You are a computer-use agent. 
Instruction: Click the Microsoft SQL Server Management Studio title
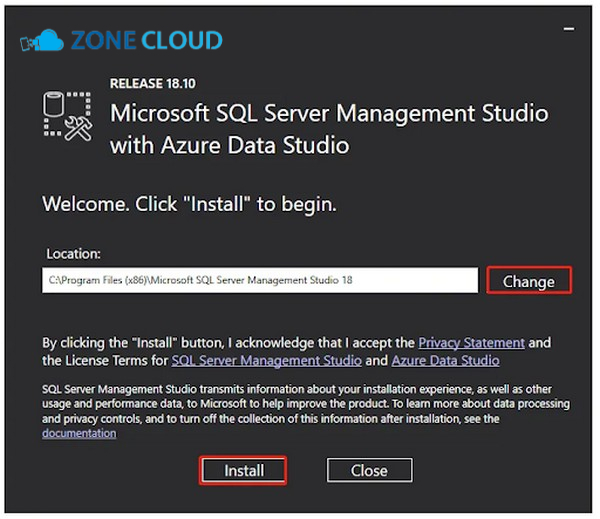[x=329, y=129]
